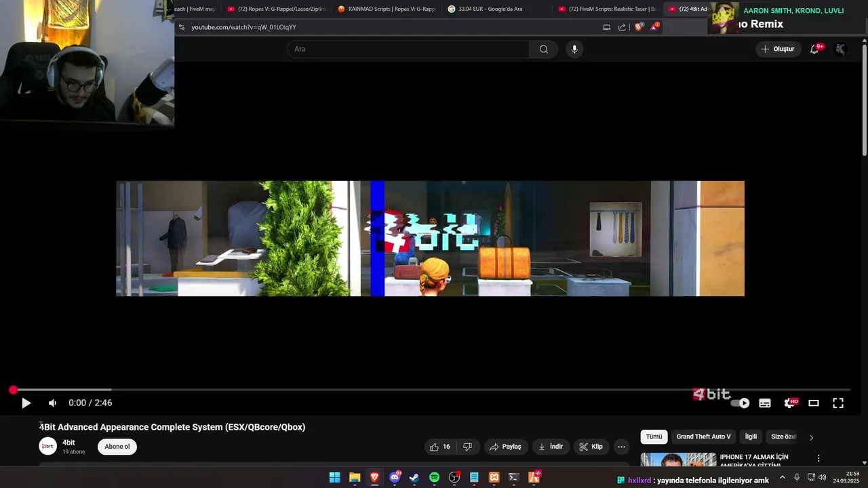Subscribe with the Abone ol button
Screen dimensions: 868x488
117,447
